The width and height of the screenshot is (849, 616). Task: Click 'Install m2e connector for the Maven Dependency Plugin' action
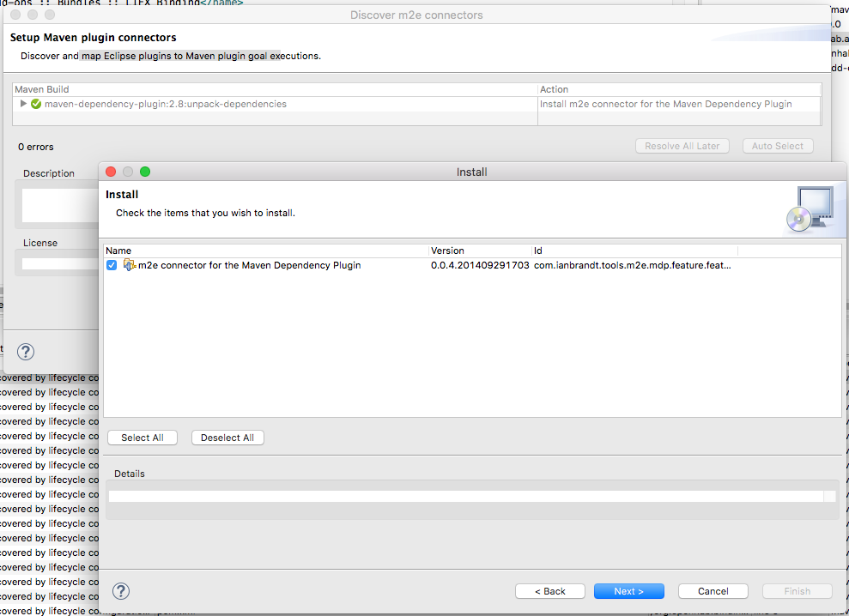click(x=665, y=104)
